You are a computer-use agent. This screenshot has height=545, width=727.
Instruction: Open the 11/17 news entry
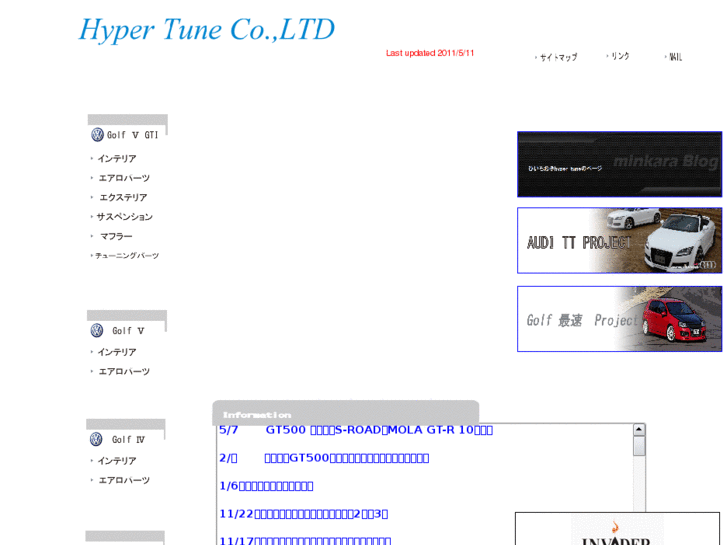[x=305, y=540]
